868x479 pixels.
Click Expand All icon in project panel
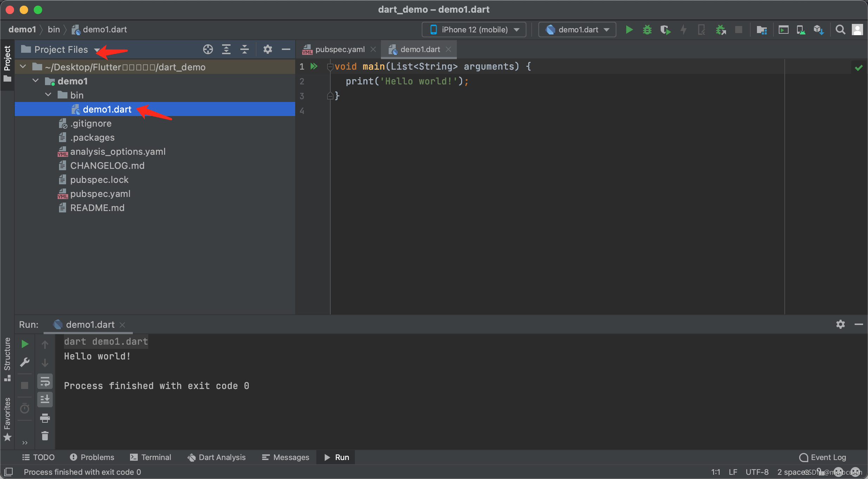226,49
